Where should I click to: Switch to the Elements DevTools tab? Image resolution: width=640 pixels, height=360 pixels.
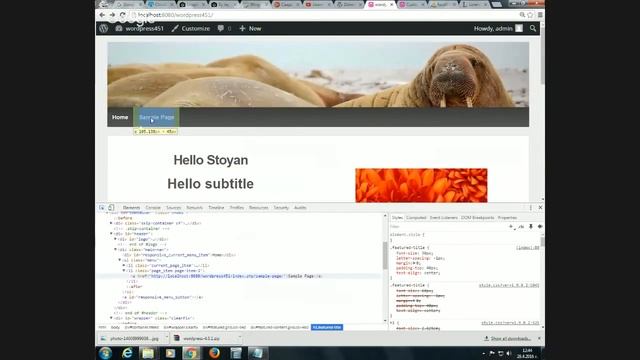[131, 208]
